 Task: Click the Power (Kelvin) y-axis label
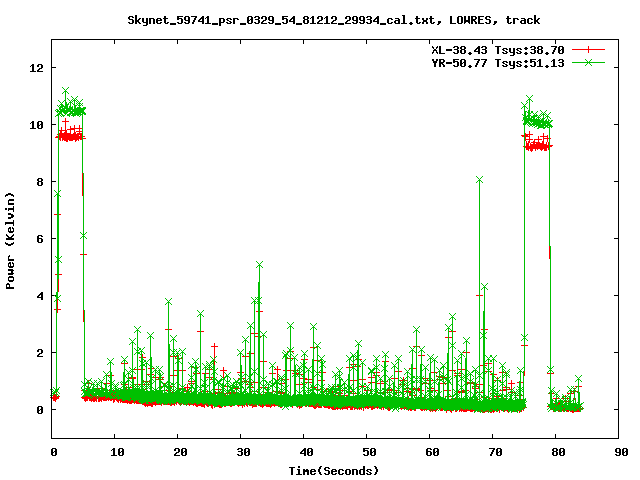[x=10, y=241]
